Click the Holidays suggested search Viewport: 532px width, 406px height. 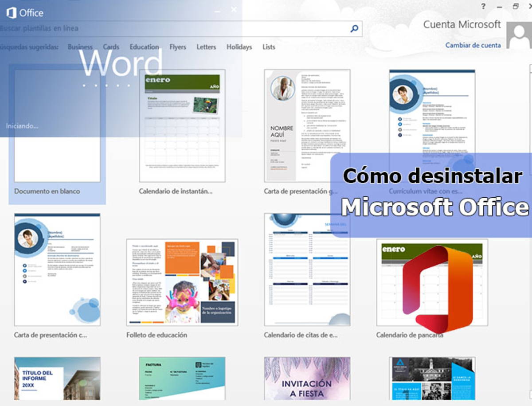[239, 47]
